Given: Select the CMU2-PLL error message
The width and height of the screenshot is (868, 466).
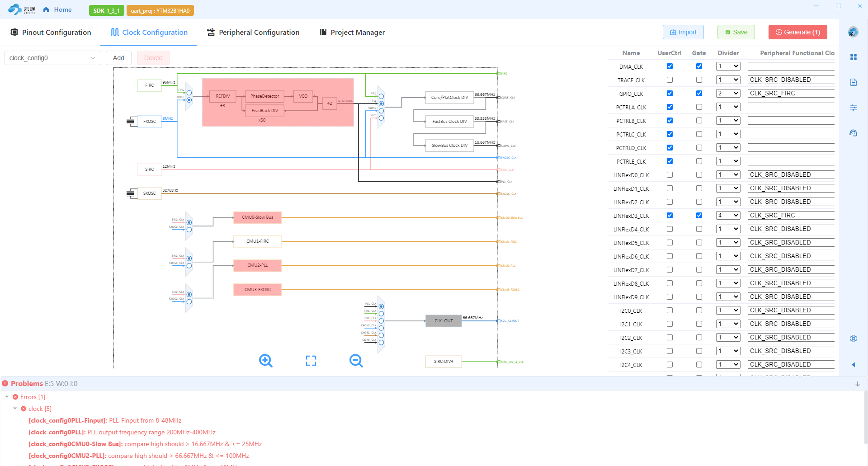Looking at the screenshot, I should tap(139, 456).
